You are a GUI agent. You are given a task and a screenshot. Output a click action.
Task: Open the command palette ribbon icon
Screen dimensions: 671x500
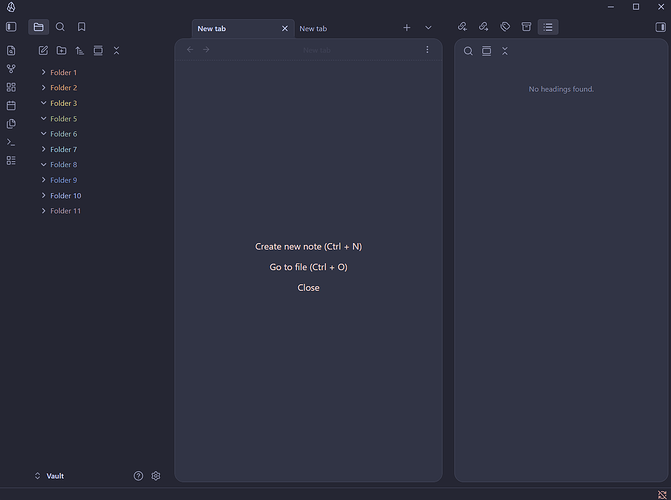click(11, 142)
